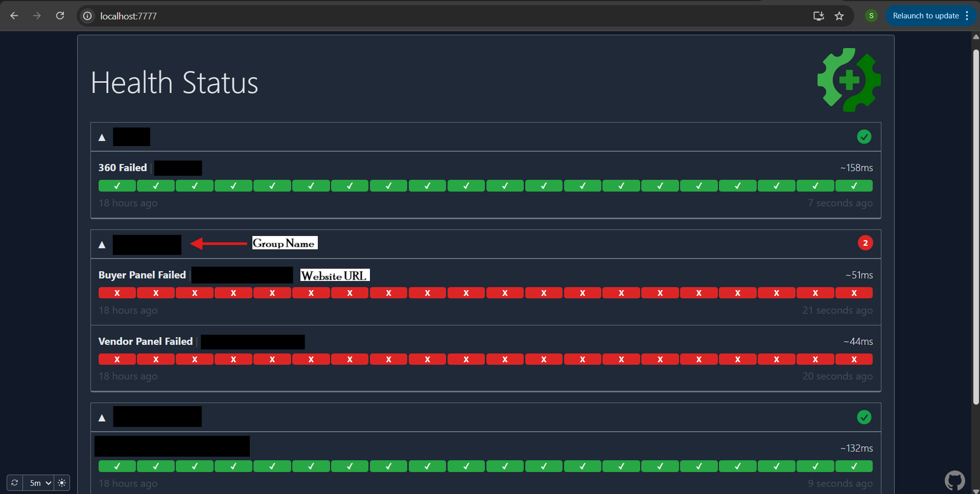Click 18 hours ago under 360 Failed
This screenshot has height=494, width=980.
pos(128,203)
